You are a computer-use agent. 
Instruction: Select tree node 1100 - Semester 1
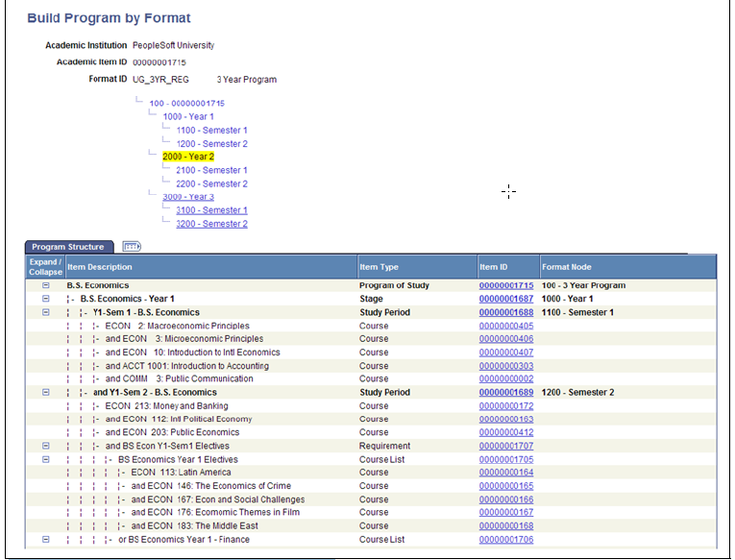click(x=211, y=131)
